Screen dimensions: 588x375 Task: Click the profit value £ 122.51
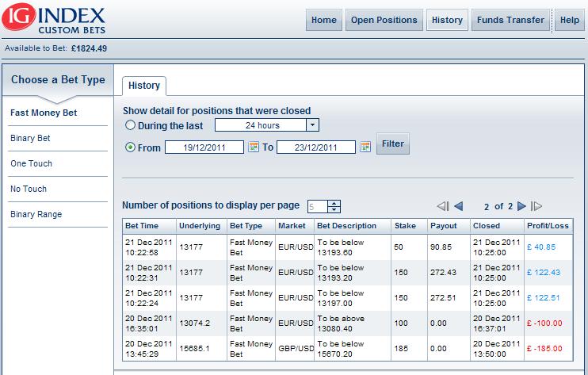pos(543,298)
